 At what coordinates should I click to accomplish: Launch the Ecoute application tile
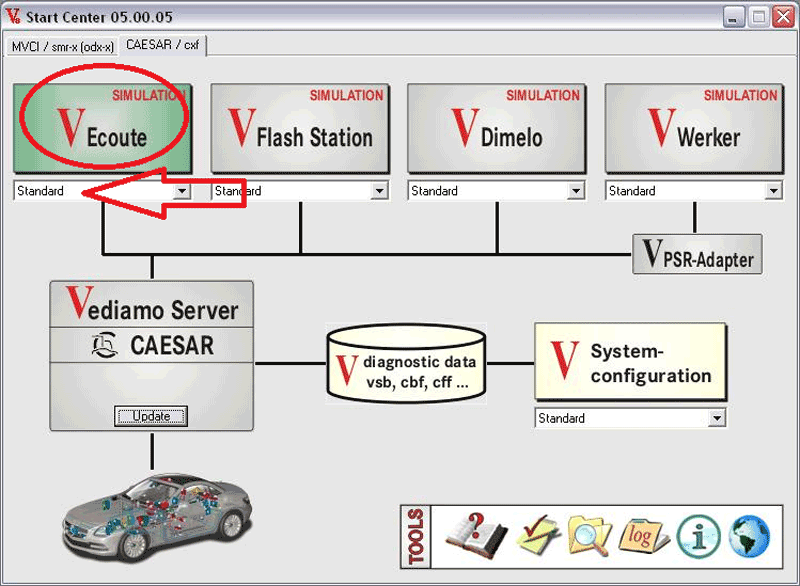103,129
